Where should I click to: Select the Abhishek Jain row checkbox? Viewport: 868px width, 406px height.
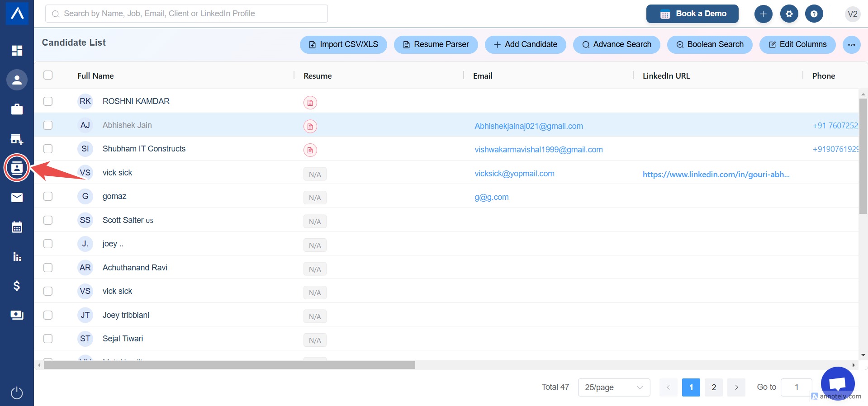[x=48, y=125]
